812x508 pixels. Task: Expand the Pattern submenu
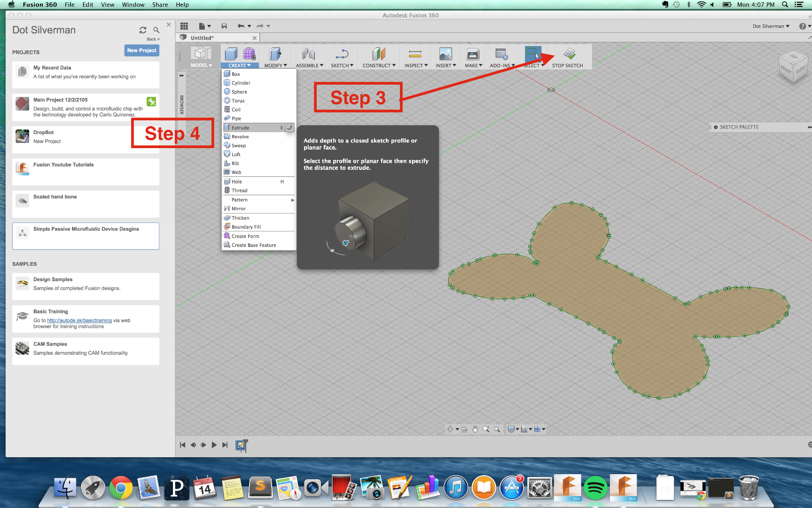pyautogui.click(x=259, y=200)
